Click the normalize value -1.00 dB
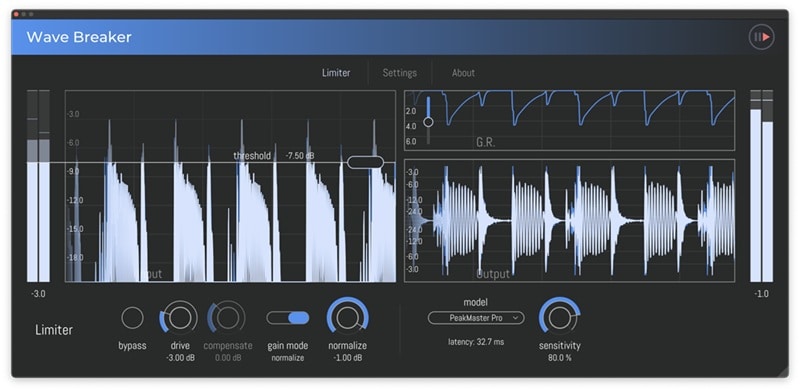 pos(347,358)
